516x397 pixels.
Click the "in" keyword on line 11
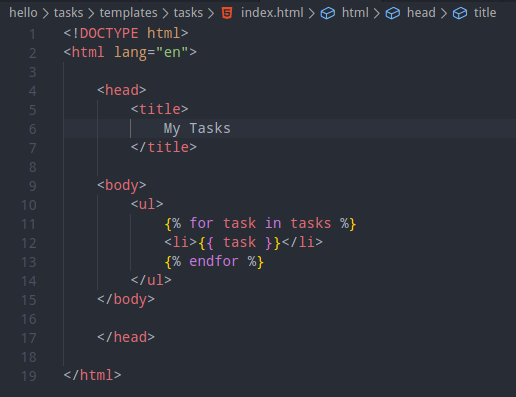pos(273,223)
